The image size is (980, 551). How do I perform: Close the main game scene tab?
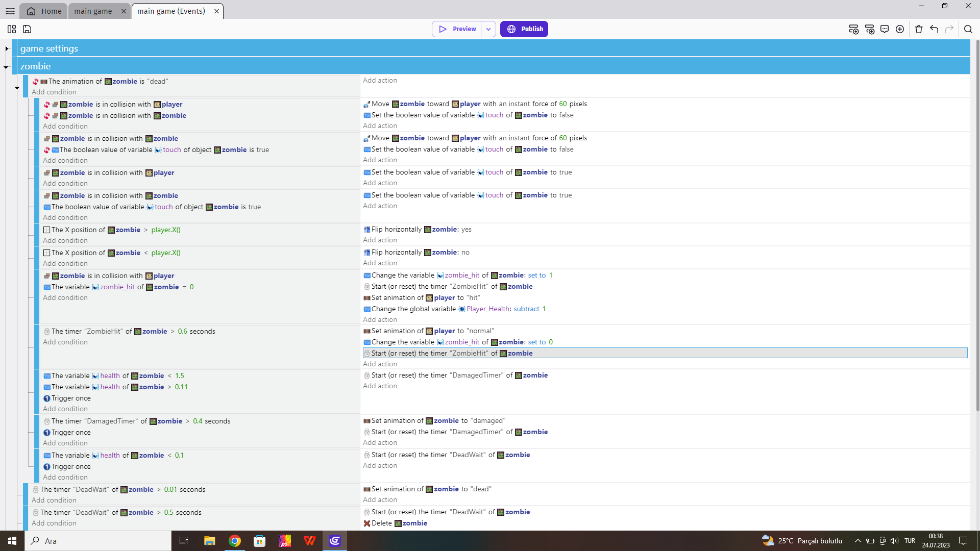click(124, 11)
